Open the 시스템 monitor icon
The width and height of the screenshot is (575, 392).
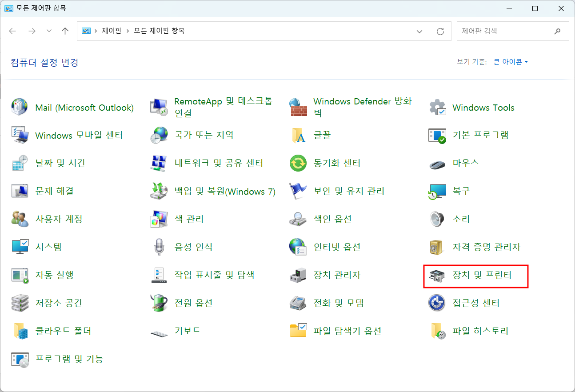click(20, 247)
